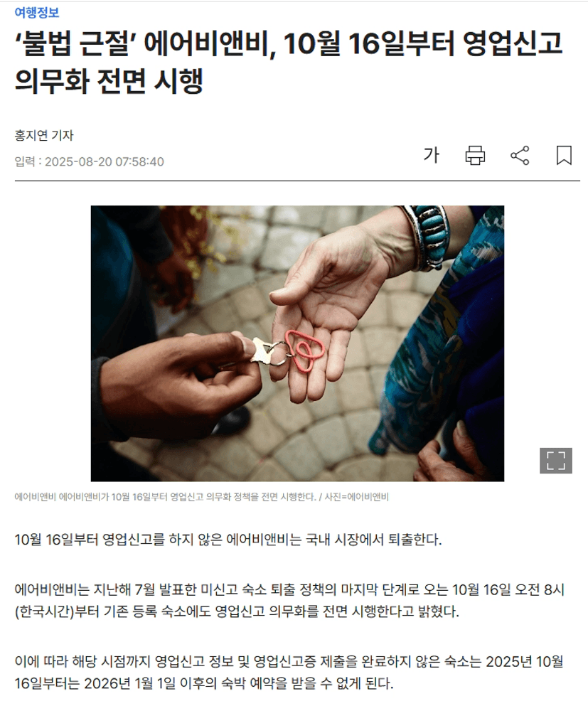Screen dimensions: 588x706
Task: Click the 입력 2025-08-20 timestamp
Action: coord(89,161)
